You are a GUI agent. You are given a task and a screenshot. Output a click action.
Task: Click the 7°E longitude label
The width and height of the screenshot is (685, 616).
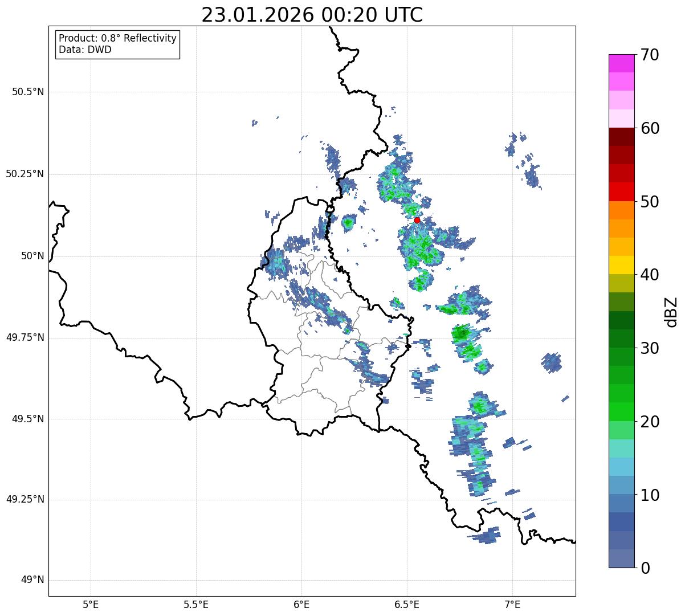point(512,604)
